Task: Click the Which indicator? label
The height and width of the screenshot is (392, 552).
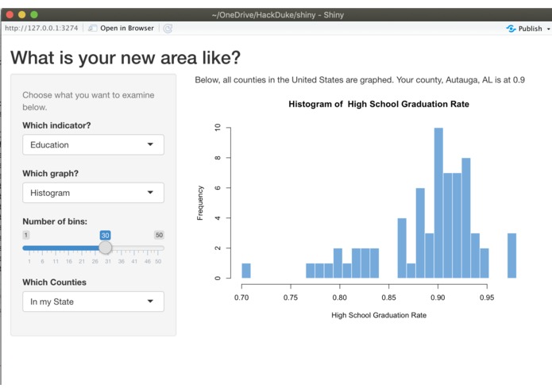Action: (x=56, y=125)
